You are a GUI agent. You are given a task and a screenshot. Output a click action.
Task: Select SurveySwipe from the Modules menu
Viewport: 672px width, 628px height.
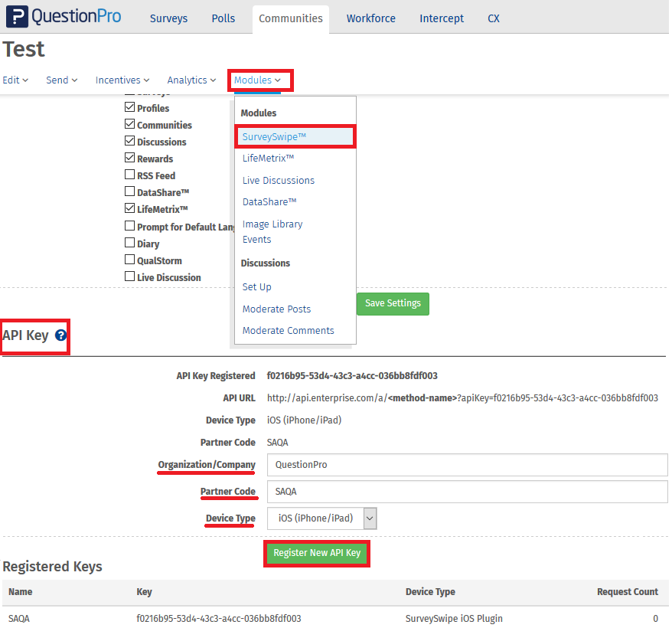272,136
